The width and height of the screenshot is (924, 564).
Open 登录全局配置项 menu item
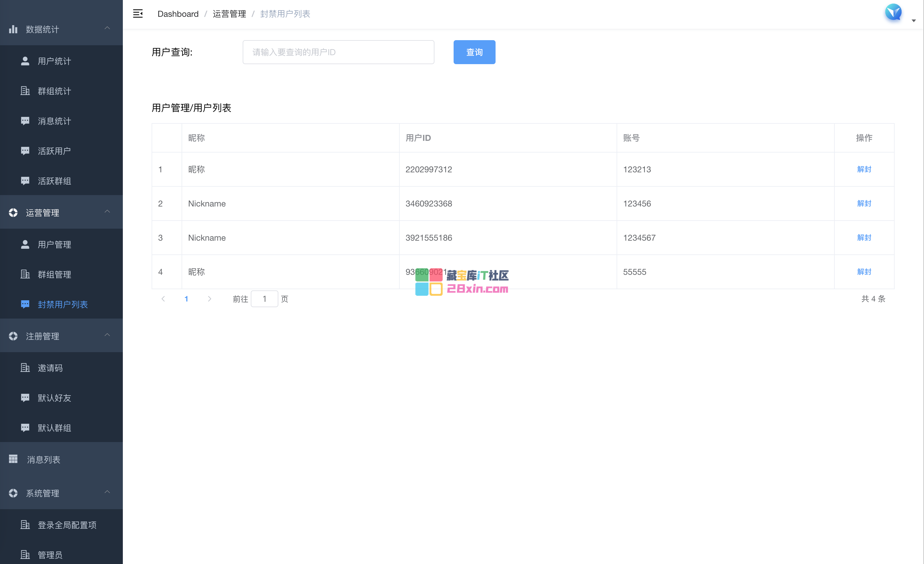(x=67, y=525)
